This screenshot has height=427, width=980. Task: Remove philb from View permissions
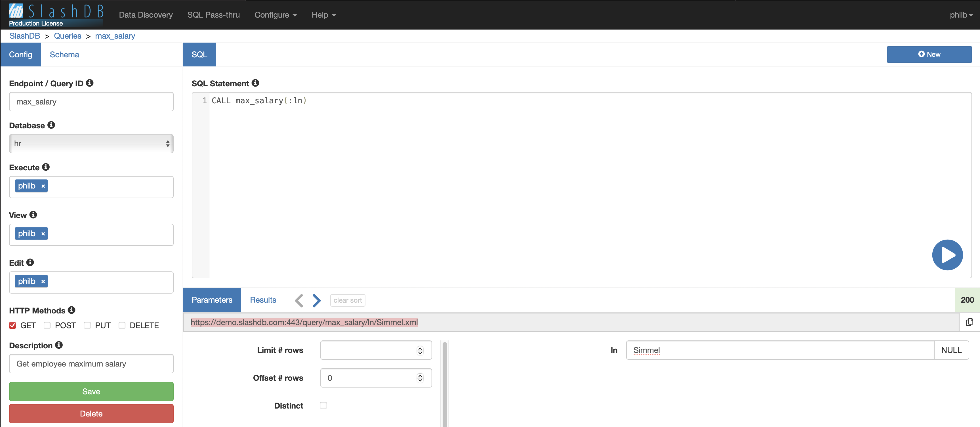(43, 234)
